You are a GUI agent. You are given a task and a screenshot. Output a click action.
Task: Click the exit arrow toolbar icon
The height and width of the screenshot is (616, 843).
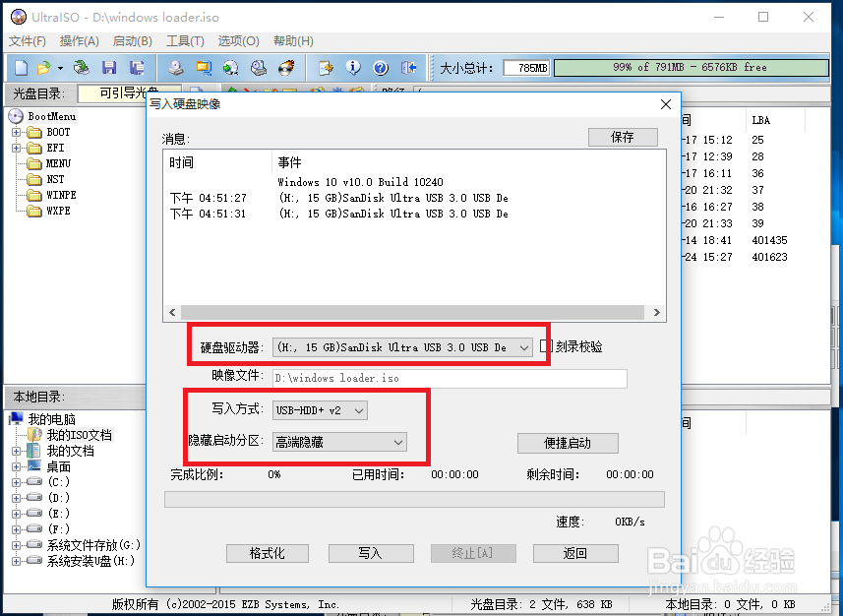(x=406, y=67)
